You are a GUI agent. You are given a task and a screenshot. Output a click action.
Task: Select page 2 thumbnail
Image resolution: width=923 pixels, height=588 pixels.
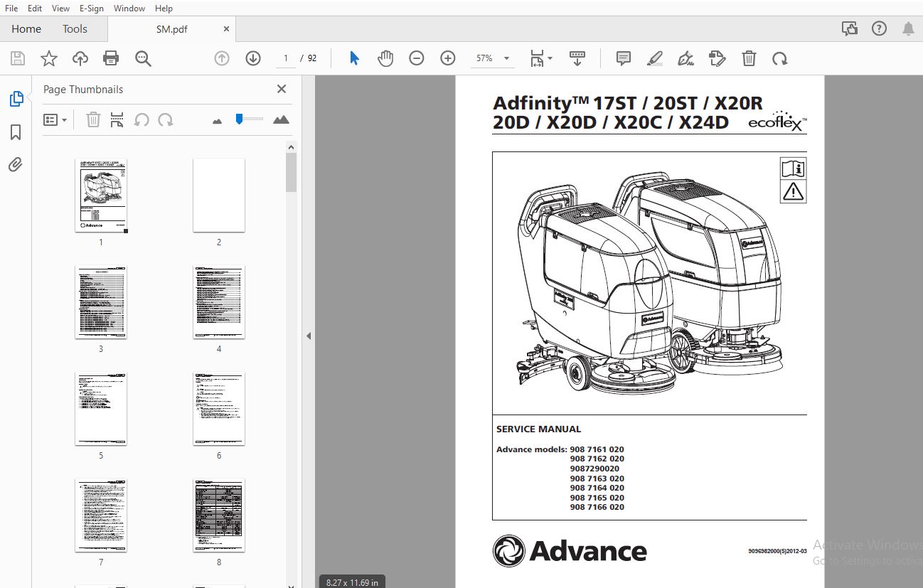tap(219, 196)
